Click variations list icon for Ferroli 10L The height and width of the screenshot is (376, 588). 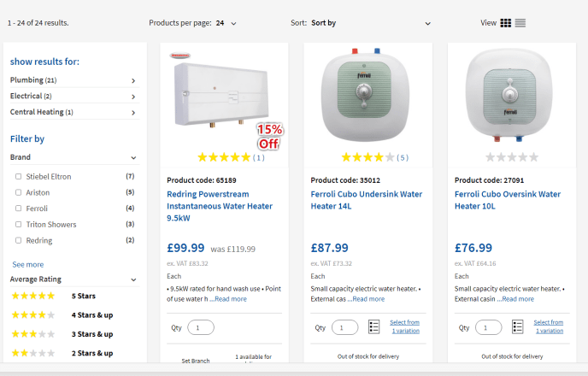click(517, 327)
